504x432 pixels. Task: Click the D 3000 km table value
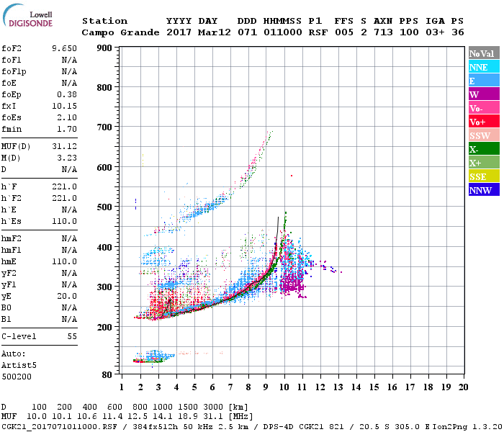(x=213, y=408)
